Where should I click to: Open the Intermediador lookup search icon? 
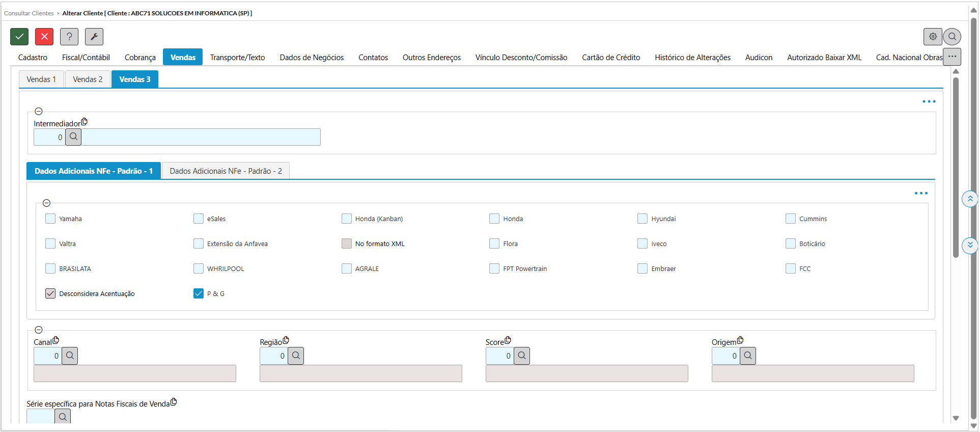[x=73, y=137]
